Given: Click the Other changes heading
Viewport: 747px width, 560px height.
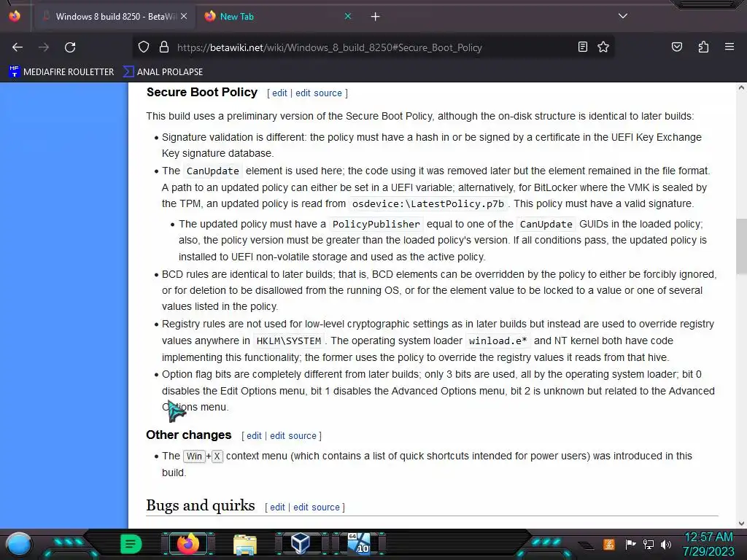Looking at the screenshot, I should point(189,435).
